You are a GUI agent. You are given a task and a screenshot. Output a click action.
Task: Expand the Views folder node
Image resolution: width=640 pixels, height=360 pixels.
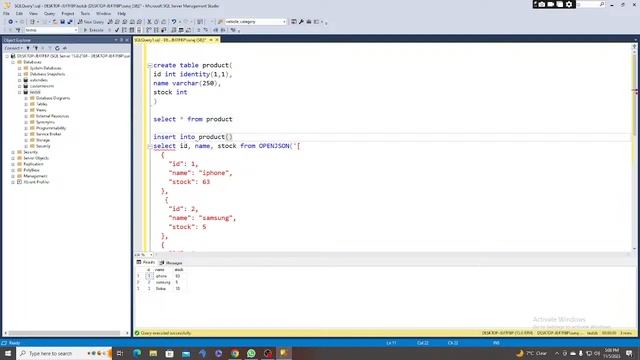click(26, 110)
